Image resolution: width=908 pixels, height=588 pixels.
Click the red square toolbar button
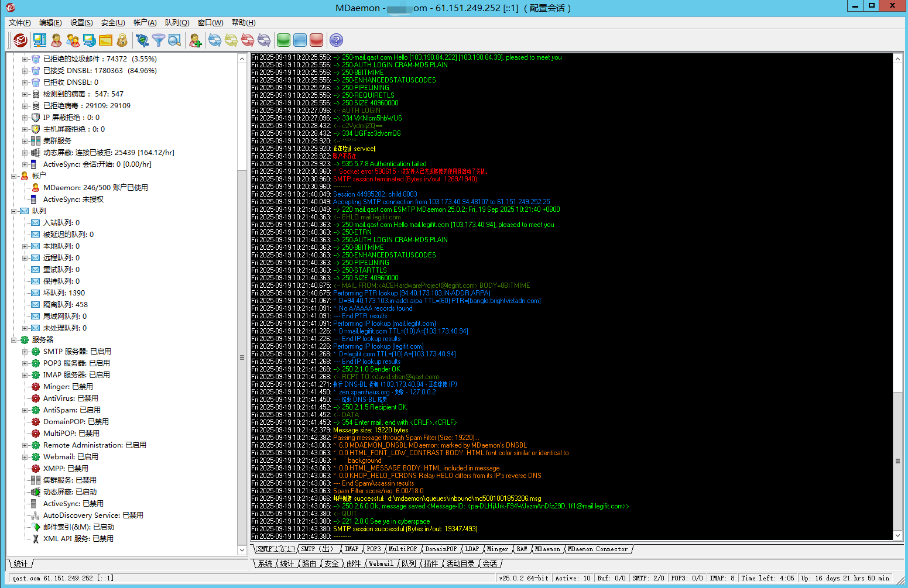click(316, 40)
